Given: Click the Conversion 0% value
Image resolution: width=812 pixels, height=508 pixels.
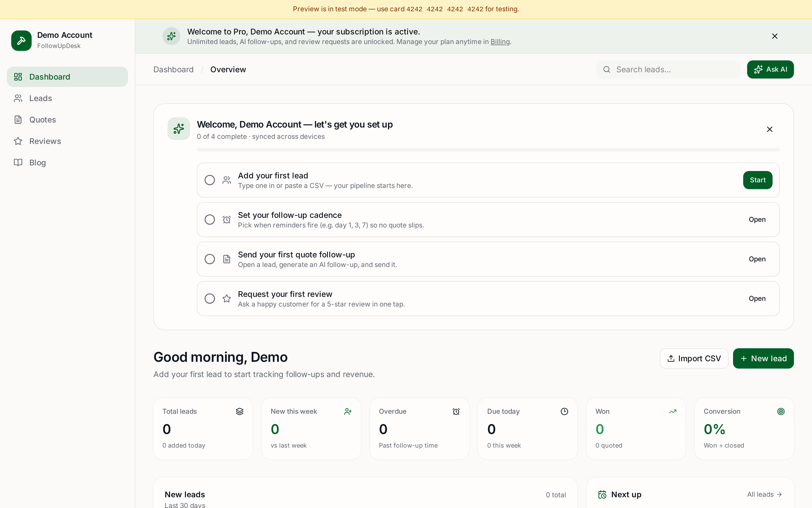Looking at the screenshot, I should click(714, 429).
